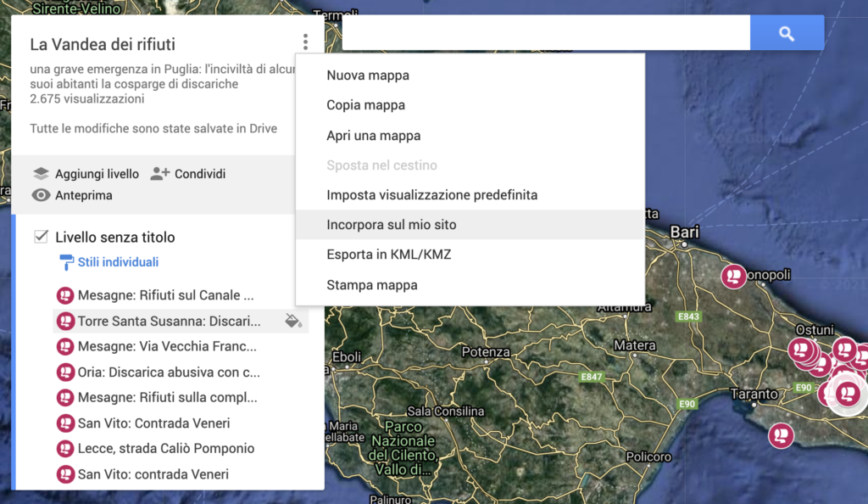Open the three-dot map options menu
Image resolution: width=868 pixels, height=504 pixels.
(305, 42)
